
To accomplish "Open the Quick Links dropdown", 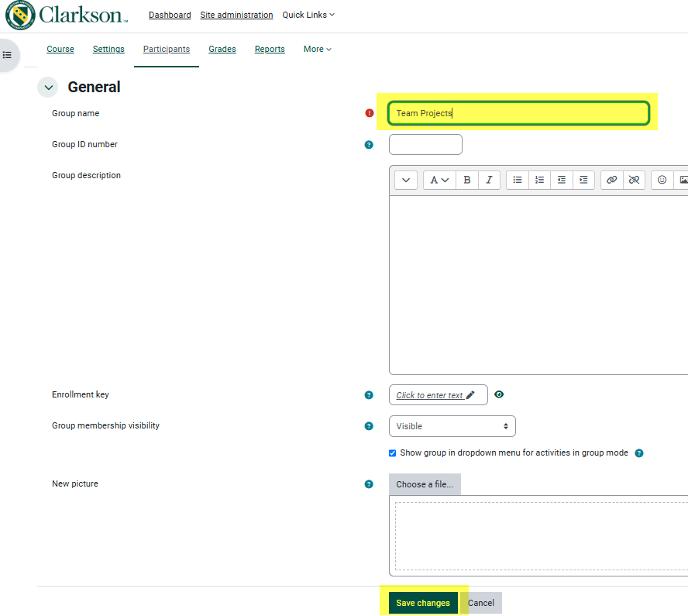I will pos(308,15).
